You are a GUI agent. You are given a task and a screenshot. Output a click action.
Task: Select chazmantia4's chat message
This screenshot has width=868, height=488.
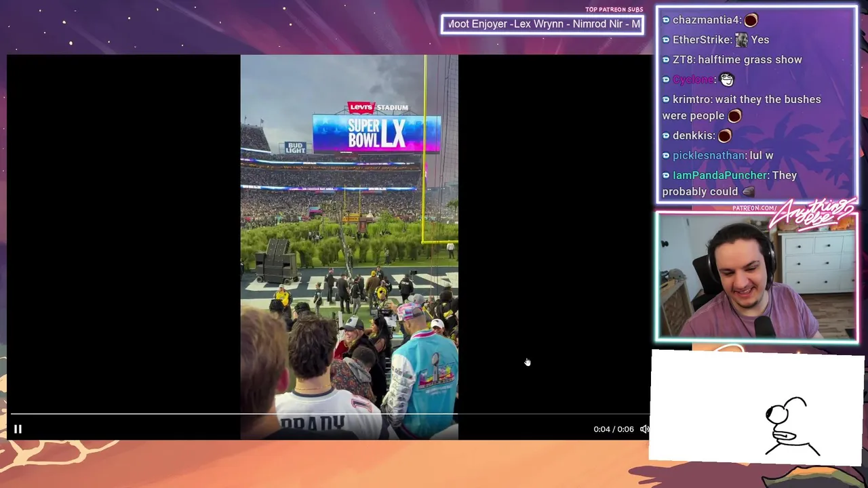tap(710, 20)
